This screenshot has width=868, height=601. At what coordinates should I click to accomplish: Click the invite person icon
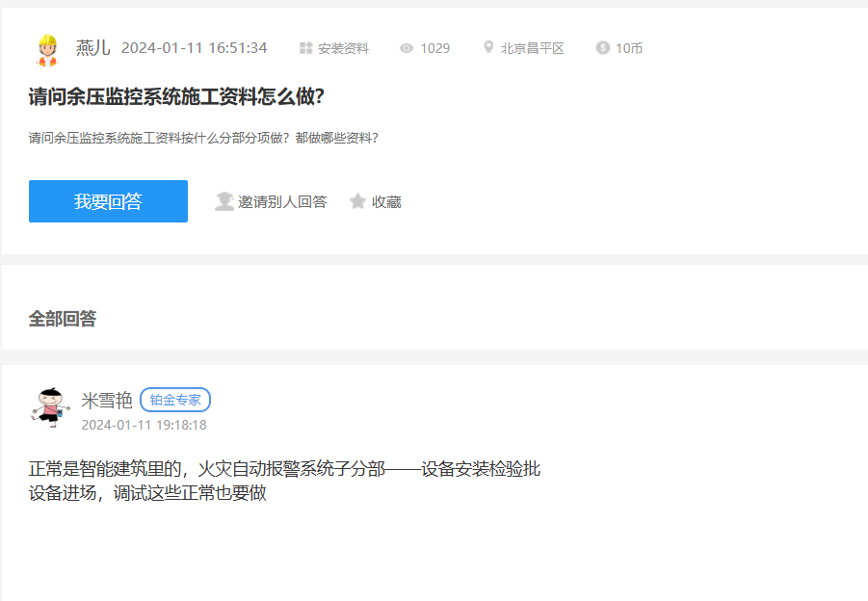pos(224,201)
